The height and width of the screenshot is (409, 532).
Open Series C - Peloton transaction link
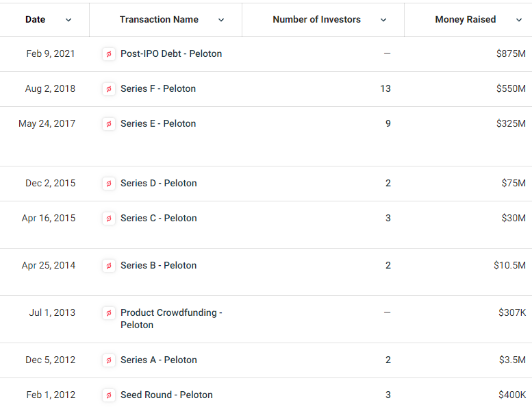click(158, 219)
